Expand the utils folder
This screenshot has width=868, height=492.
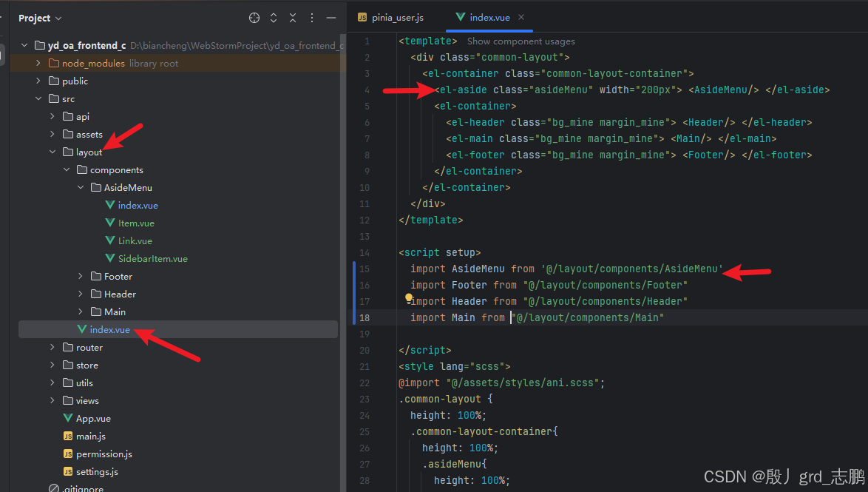[x=52, y=383]
